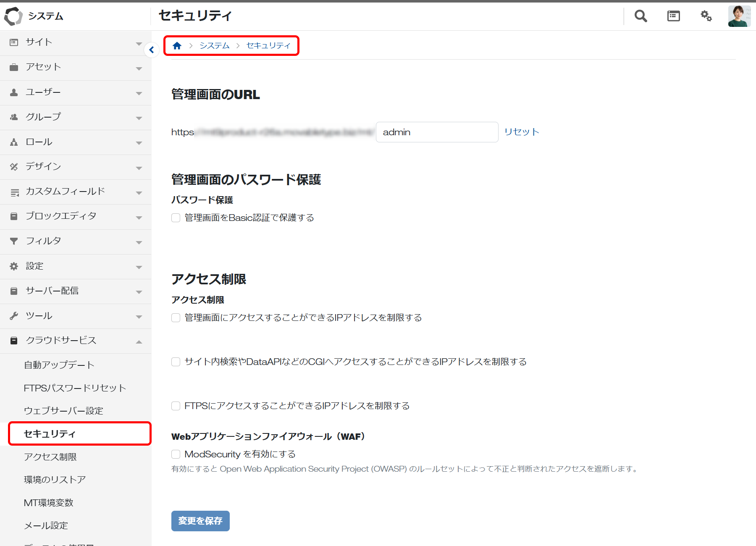Click the フィルタ funnel icon

coord(14,241)
